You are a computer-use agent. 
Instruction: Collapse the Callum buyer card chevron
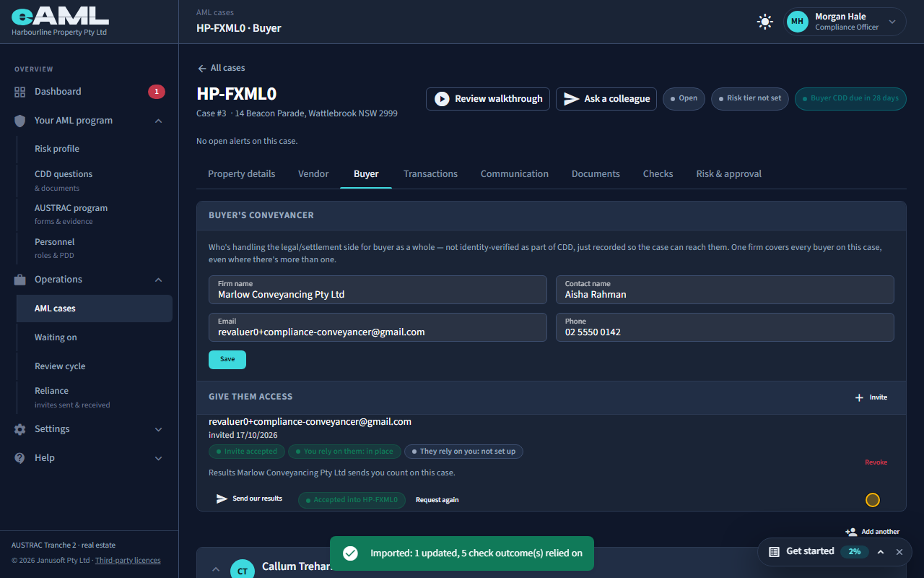(x=215, y=569)
